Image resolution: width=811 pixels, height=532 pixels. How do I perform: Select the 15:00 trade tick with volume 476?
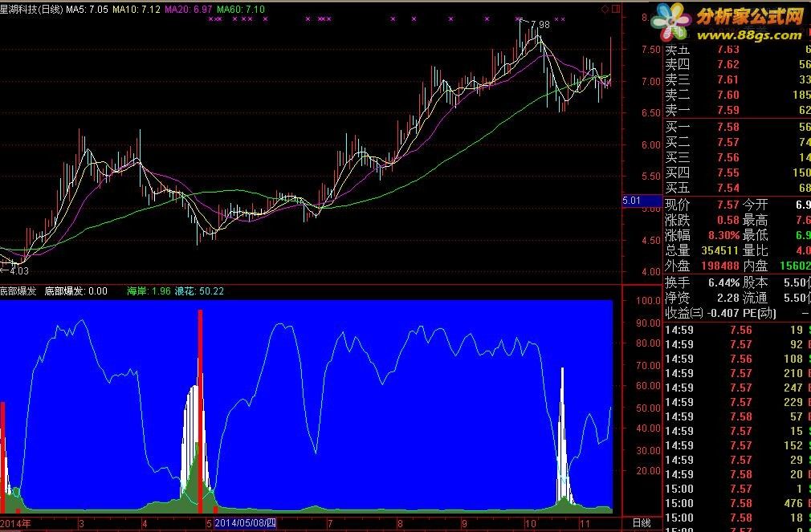point(738,504)
